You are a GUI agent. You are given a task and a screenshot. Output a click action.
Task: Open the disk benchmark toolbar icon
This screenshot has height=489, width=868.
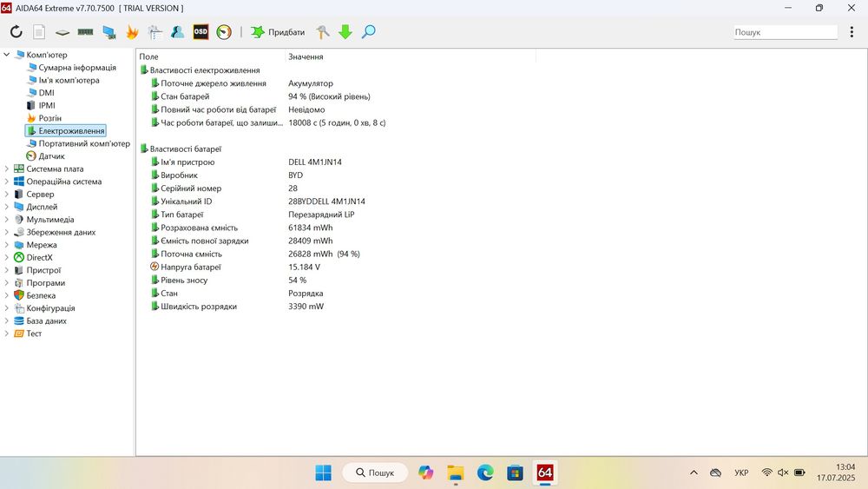click(62, 32)
